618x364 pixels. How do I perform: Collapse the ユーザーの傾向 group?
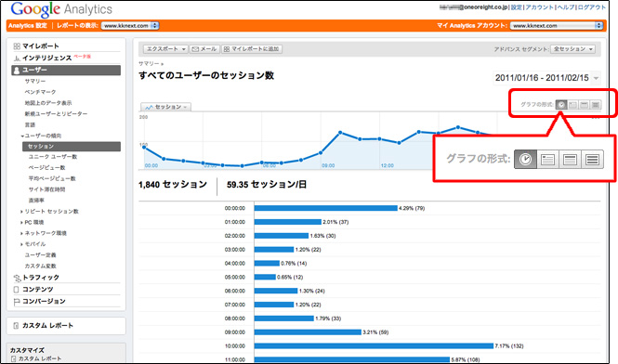click(x=22, y=136)
